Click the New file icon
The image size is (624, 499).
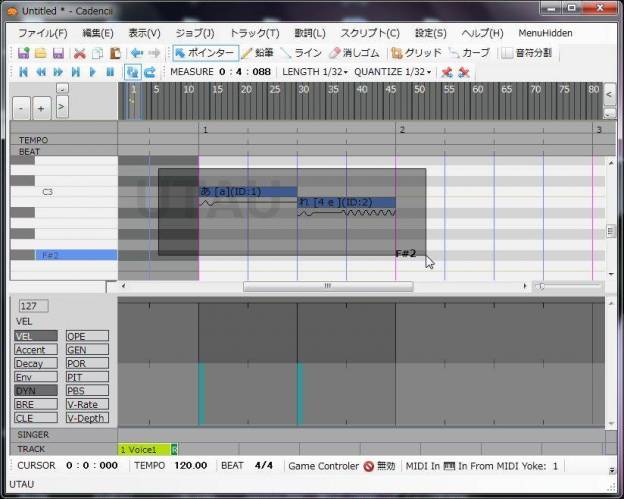point(24,53)
